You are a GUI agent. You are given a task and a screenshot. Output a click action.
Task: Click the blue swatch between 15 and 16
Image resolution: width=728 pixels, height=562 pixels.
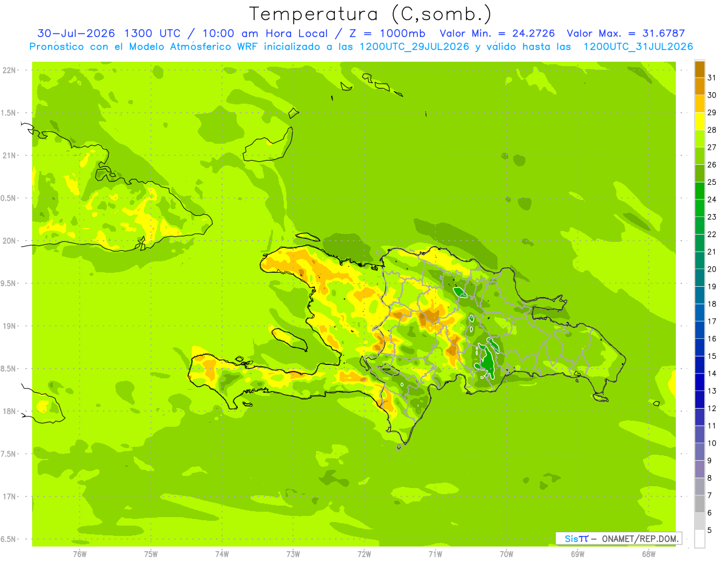pos(699,347)
